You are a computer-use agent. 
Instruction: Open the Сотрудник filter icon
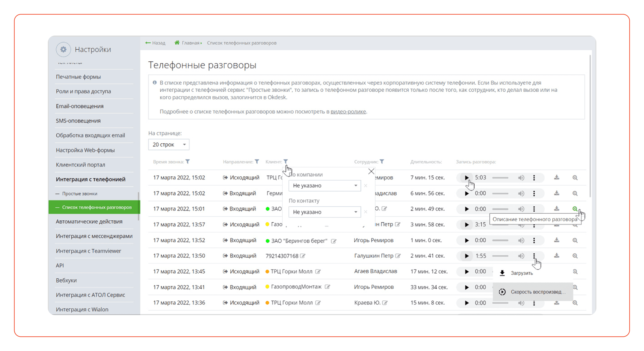coord(382,162)
